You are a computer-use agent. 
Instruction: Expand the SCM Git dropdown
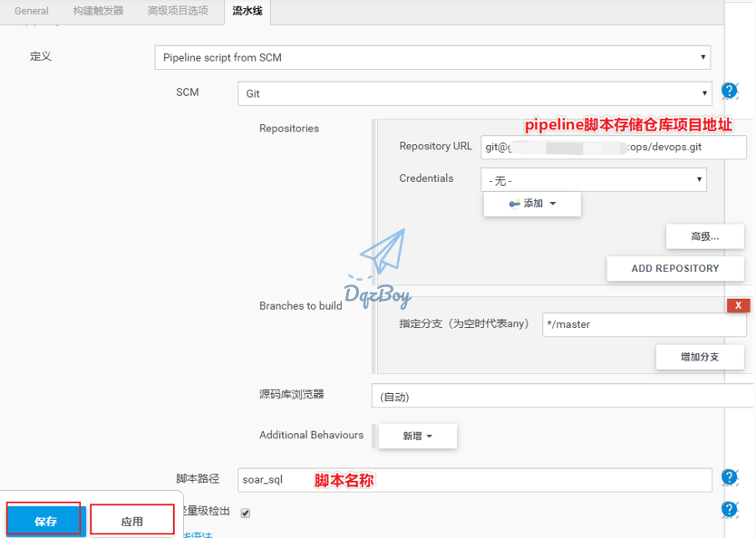(475, 93)
